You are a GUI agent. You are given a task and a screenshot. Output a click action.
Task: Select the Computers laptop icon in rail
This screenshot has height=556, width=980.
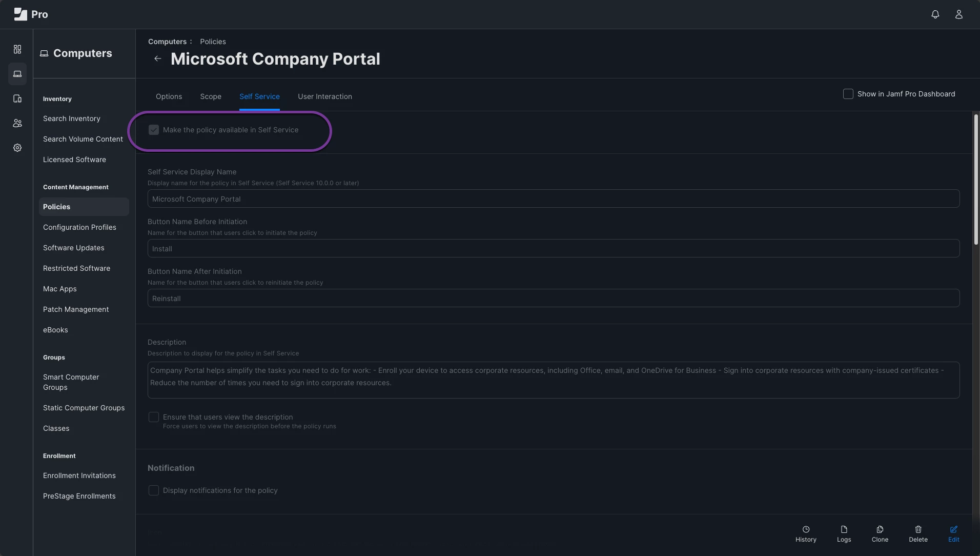pos(17,74)
